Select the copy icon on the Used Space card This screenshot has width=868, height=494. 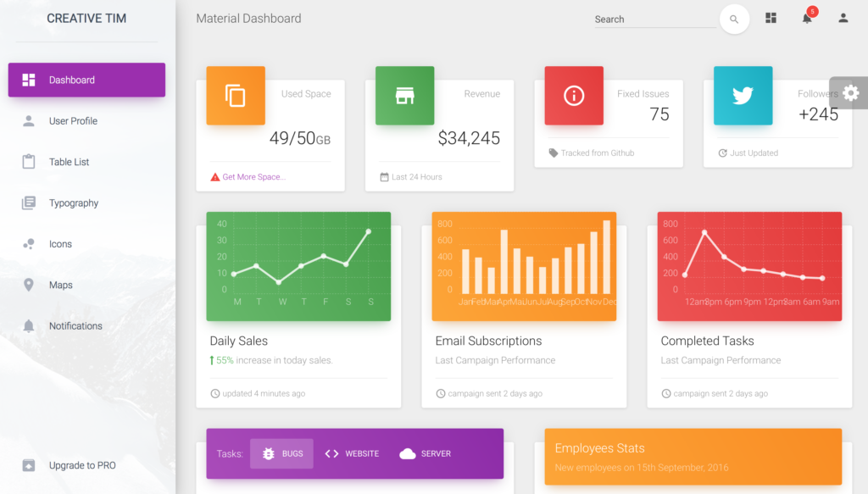(235, 96)
